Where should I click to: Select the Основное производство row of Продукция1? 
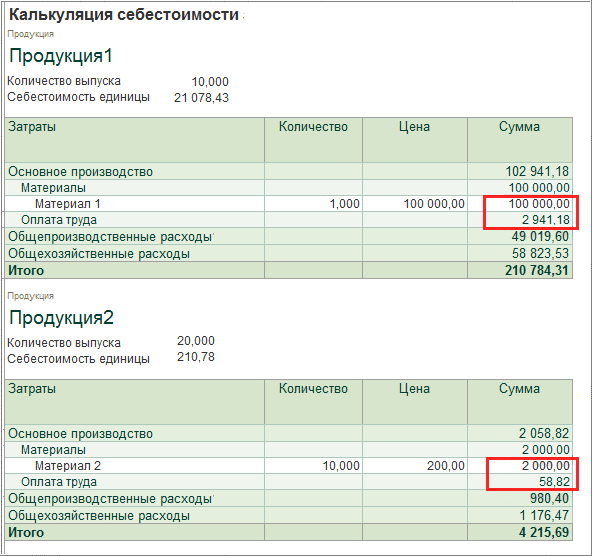pos(289,171)
